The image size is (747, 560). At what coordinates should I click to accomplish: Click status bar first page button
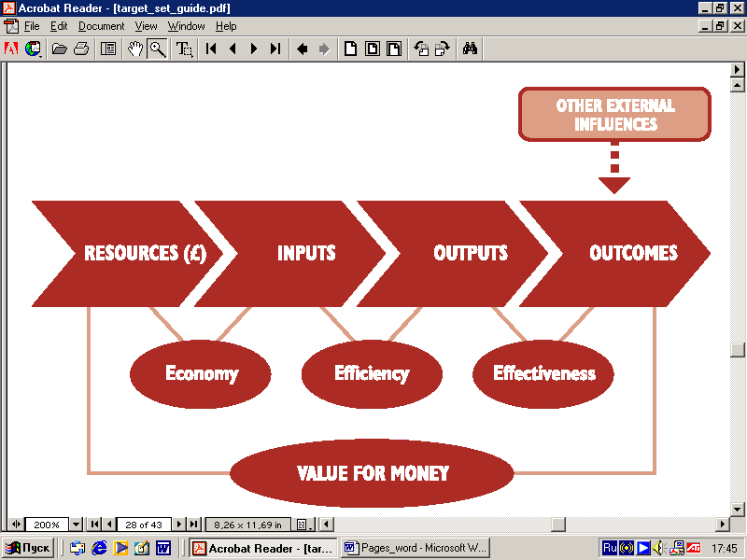[95, 525]
